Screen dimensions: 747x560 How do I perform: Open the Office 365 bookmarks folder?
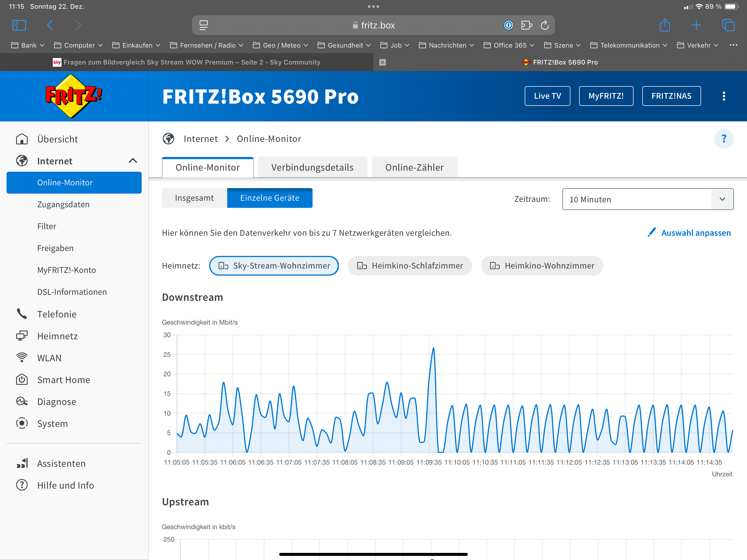509,45
